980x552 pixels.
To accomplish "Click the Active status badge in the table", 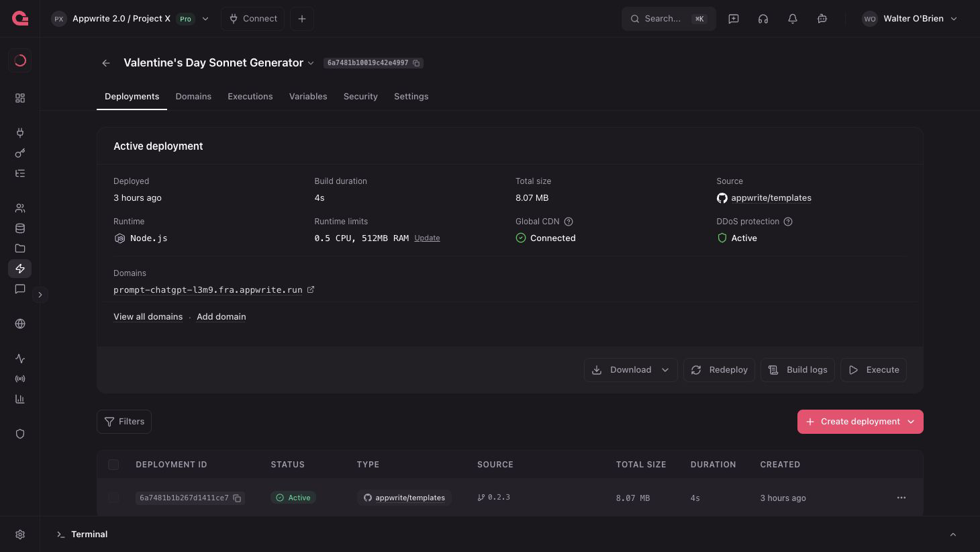I will click(294, 498).
